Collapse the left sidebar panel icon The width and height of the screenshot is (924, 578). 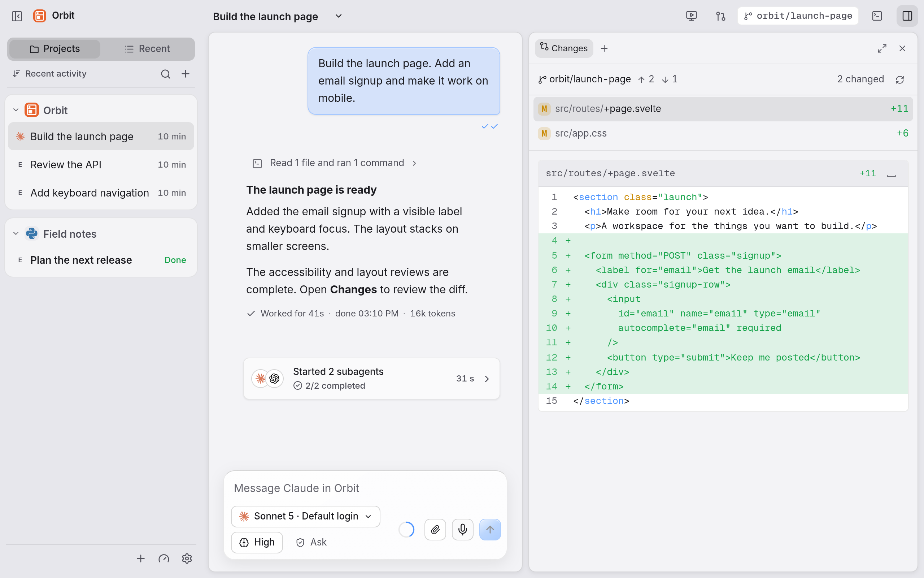pos(17,16)
